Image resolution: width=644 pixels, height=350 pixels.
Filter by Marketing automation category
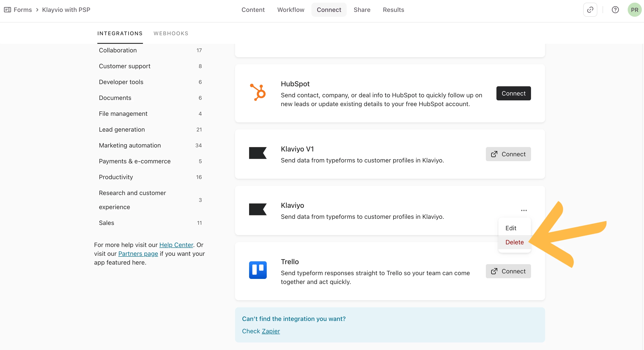point(130,146)
